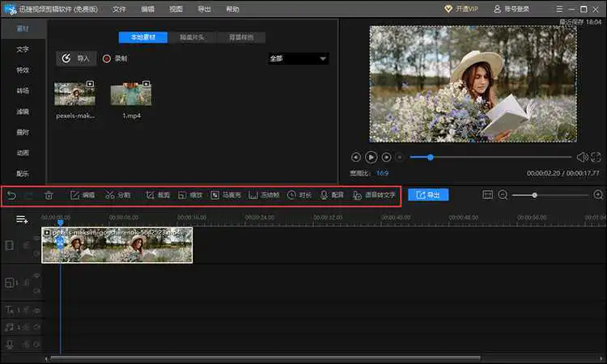Image resolution: width=607 pixels, height=364 pixels.
Task: Open the 文件 (File) menu
Action: [120, 9]
